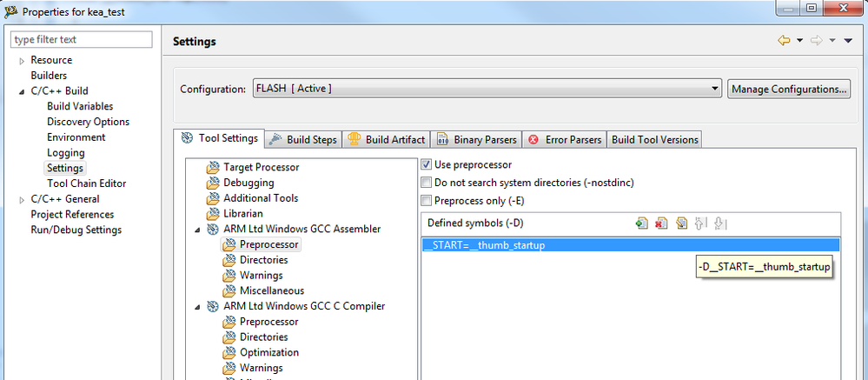Expand the C/C++ General node
The image size is (868, 380).
(22, 199)
